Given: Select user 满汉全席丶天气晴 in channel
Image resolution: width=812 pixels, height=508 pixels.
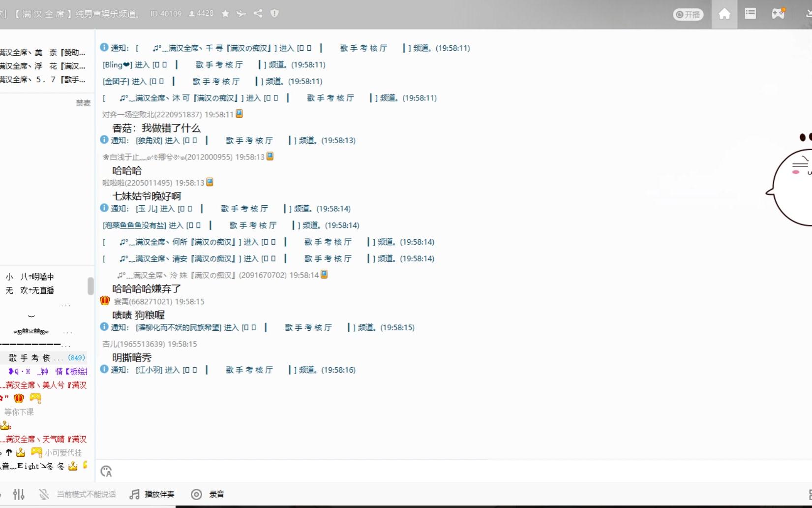Looking at the screenshot, I should coord(44,439).
